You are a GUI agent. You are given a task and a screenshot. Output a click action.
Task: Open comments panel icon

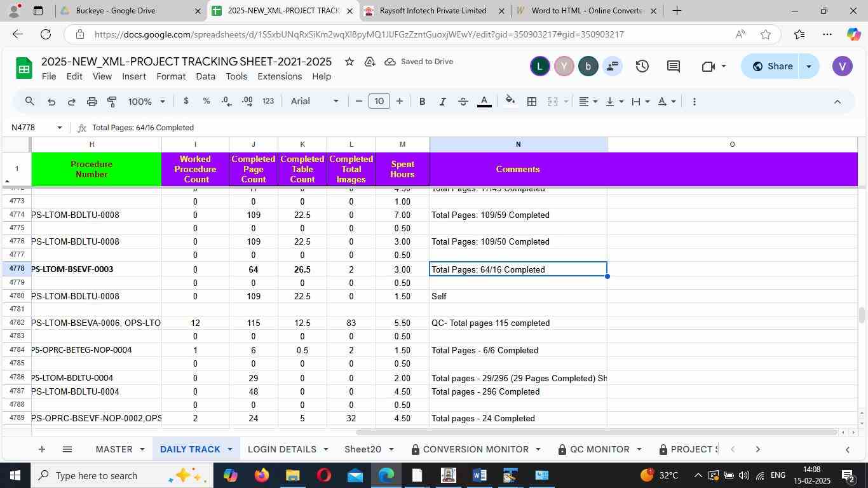(x=674, y=66)
